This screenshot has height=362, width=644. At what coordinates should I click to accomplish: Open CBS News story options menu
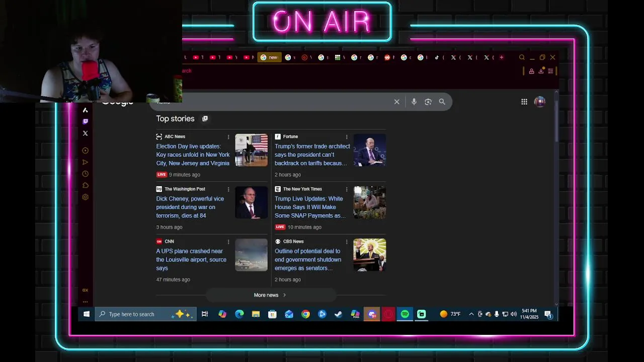tap(347, 241)
